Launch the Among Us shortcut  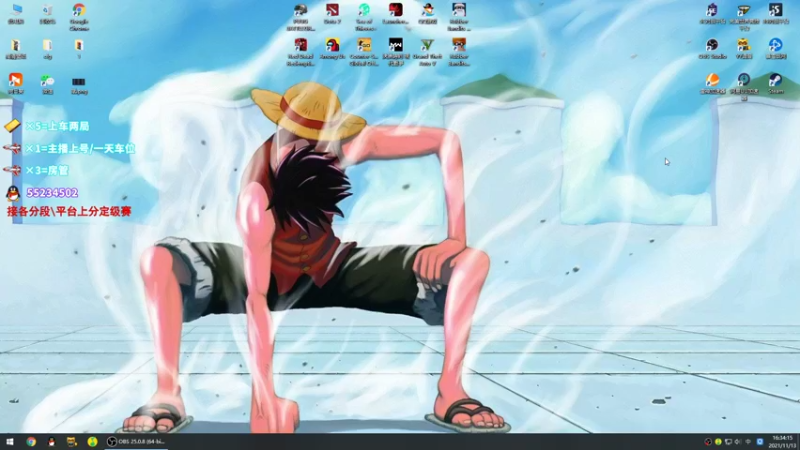pyautogui.click(x=332, y=49)
